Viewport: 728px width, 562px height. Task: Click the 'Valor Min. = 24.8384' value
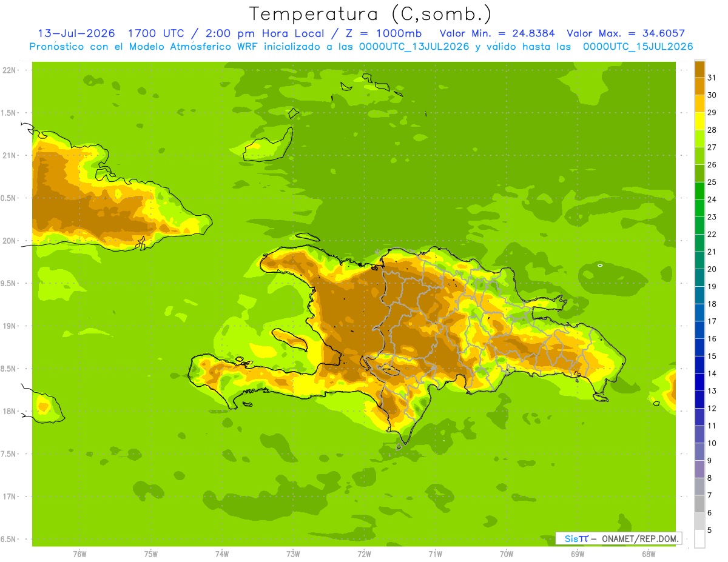tap(497, 33)
